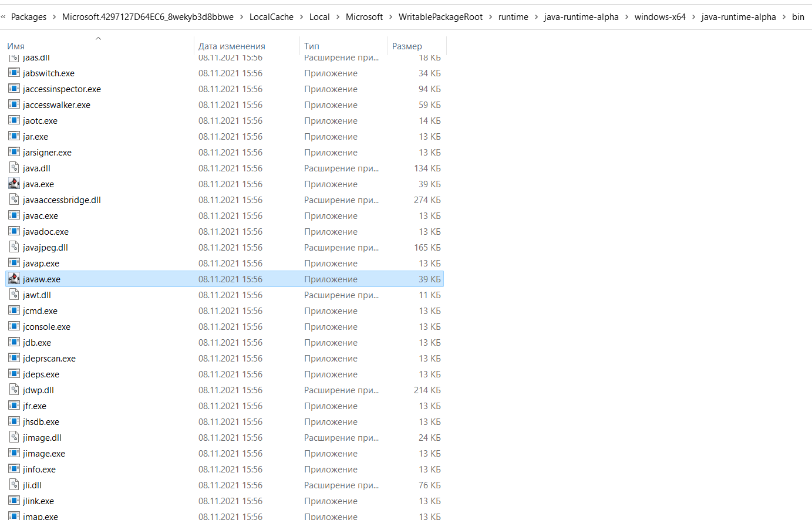Click the 214 КБ size of jdwp.dll
The image size is (812, 520).
click(x=427, y=390)
